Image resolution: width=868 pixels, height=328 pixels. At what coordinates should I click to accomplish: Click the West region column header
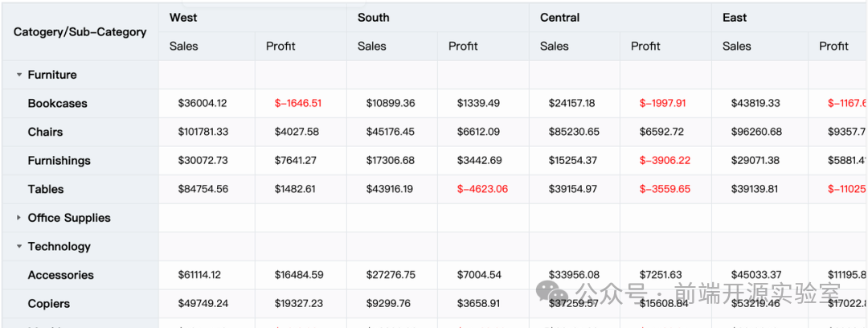tap(183, 17)
